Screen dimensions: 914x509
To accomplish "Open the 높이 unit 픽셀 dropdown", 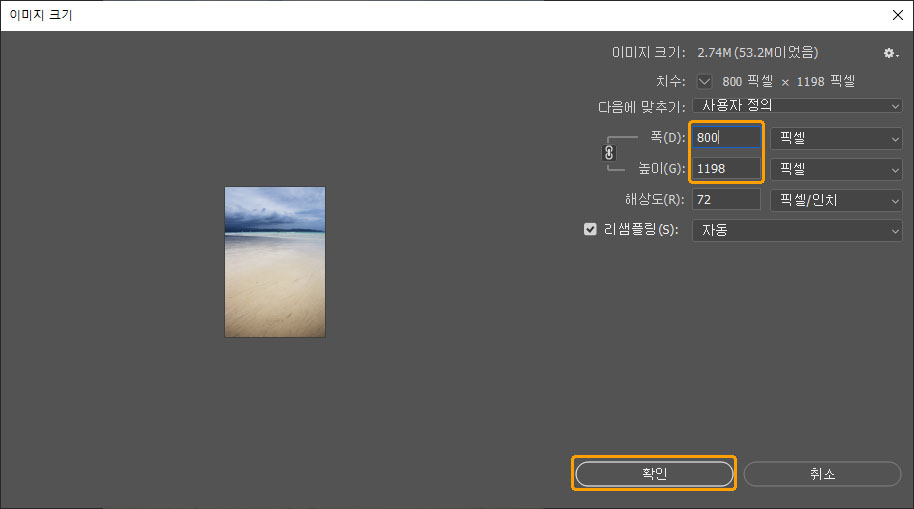I will [x=836, y=169].
